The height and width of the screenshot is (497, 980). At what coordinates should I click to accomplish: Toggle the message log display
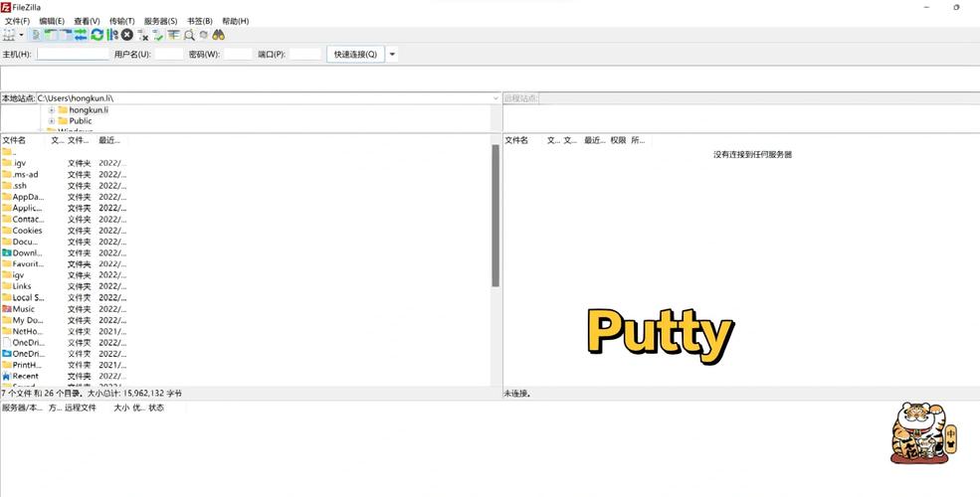pyautogui.click(x=36, y=35)
